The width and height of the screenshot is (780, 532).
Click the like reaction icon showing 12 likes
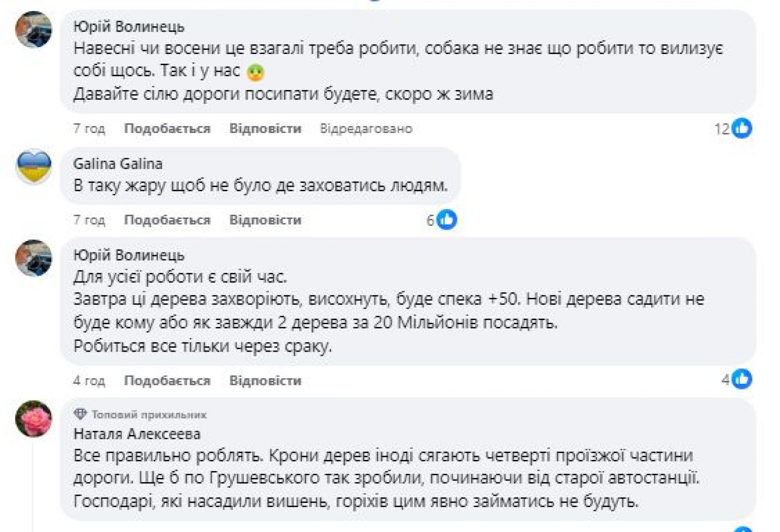pos(741,129)
